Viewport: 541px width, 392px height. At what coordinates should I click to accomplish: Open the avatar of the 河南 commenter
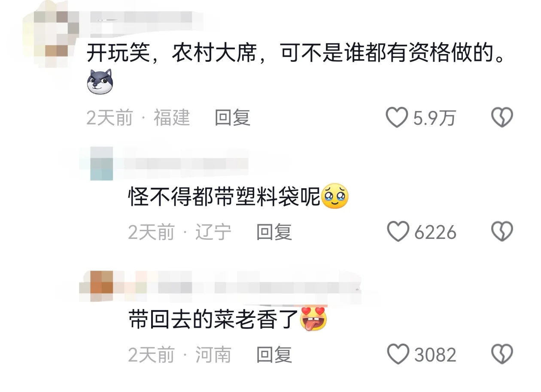(97, 286)
